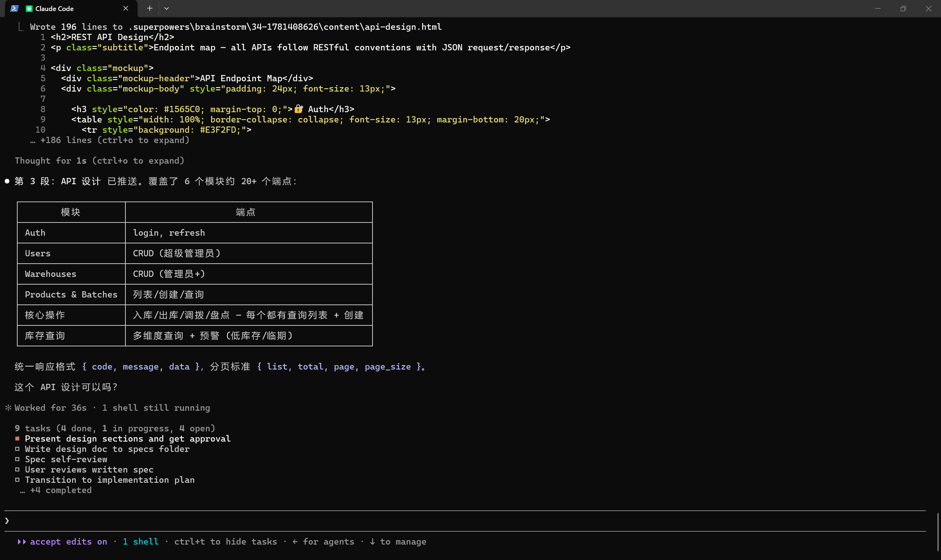Click the 'Worked for 36s' status line
The height and width of the screenshot is (560, 941).
(x=107, y=407)
